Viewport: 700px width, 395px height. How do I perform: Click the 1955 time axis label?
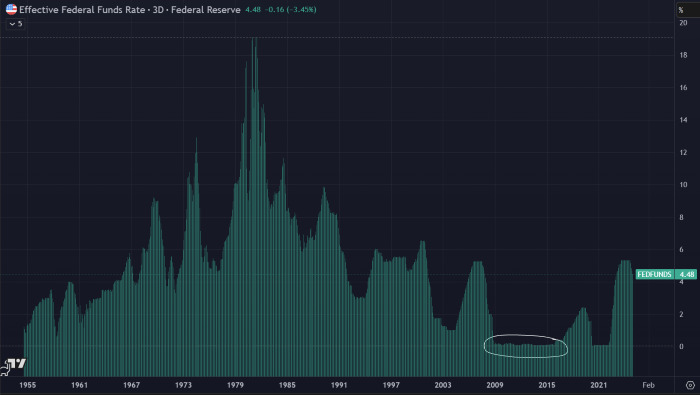click(x=28, y=385)
